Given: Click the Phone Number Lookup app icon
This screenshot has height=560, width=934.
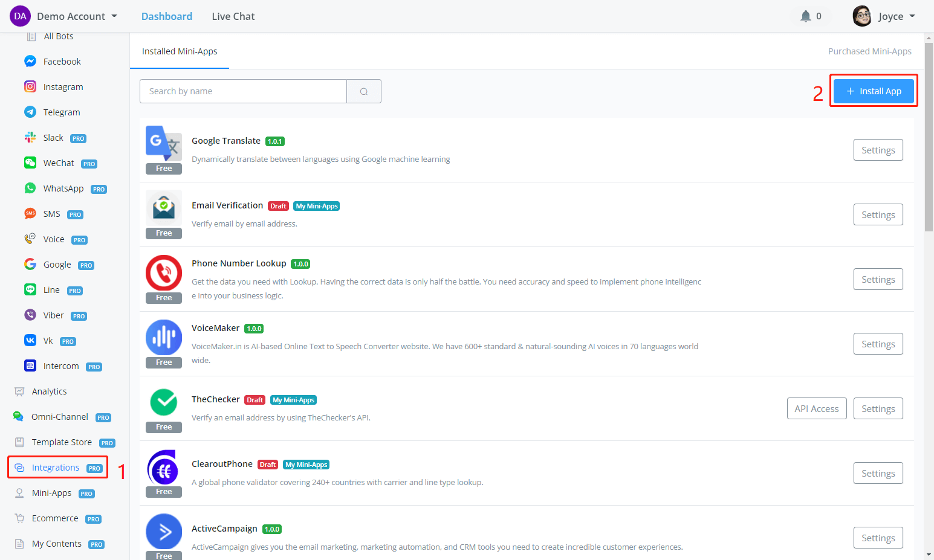Looking at the screenshot, I should click(164, 272).
